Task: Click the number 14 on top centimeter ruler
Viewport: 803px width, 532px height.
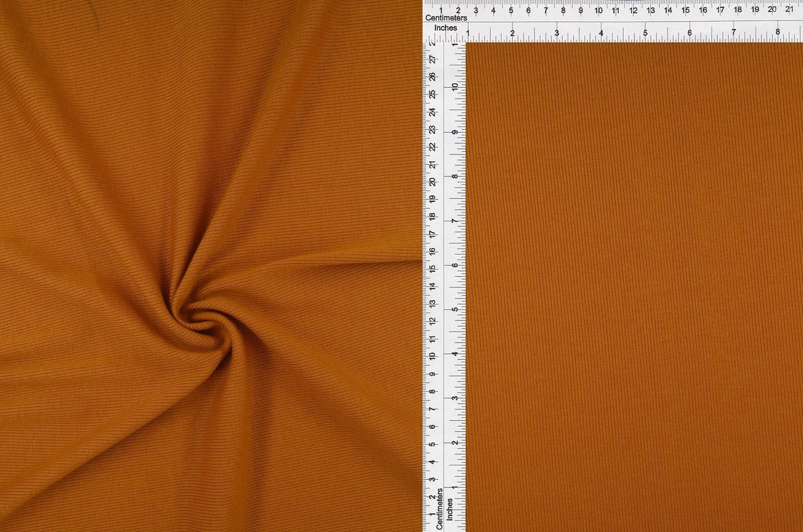Action: point(667,11)
